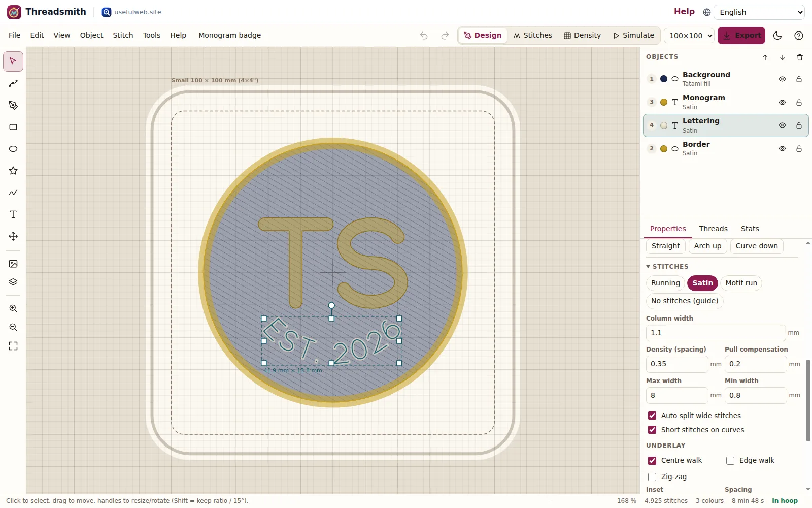Open the English language dropdown
The height and width of the screenshot is (508, 812).
(x=759, y=12)
